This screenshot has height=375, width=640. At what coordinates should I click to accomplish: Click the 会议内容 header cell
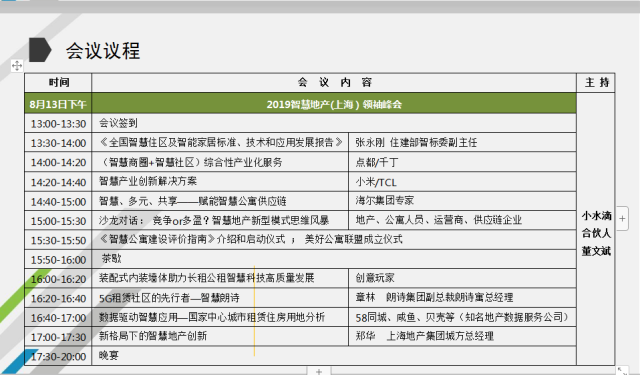tap(334, 83)
